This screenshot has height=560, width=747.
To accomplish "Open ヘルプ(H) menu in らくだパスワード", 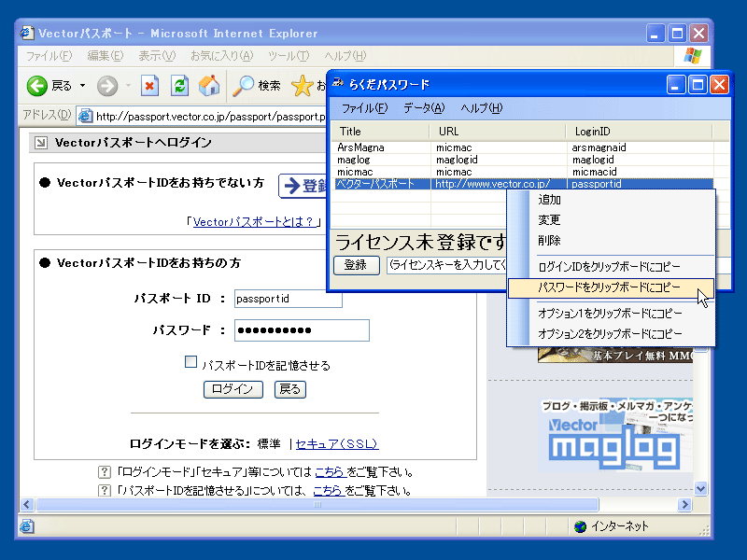I will click(x=481, y=108).
